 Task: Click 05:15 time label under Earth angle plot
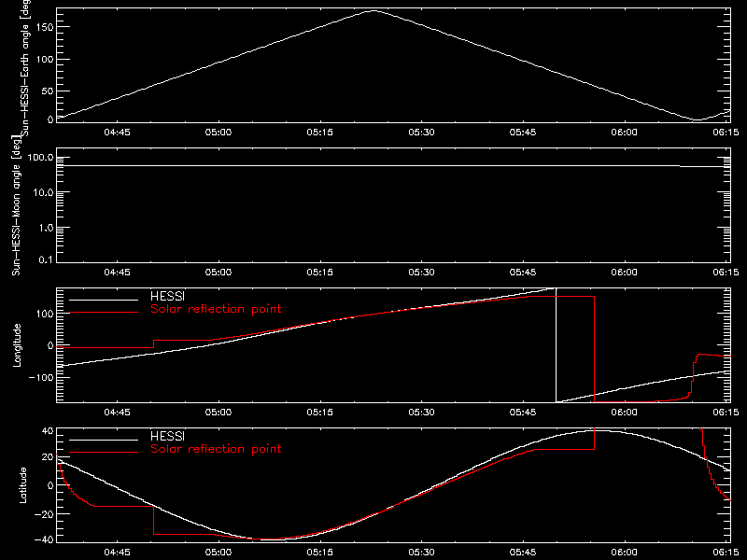[x=320, y=132]
